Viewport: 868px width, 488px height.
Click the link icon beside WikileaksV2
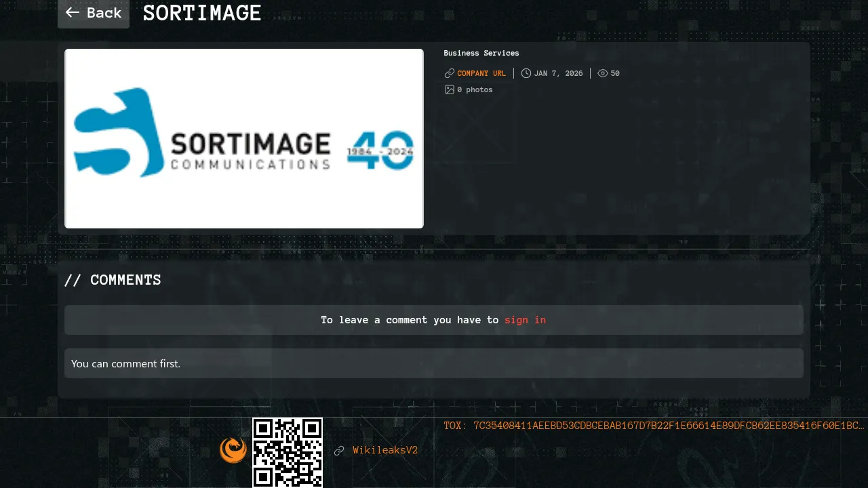pyautogui.click(x=339, y=451)
